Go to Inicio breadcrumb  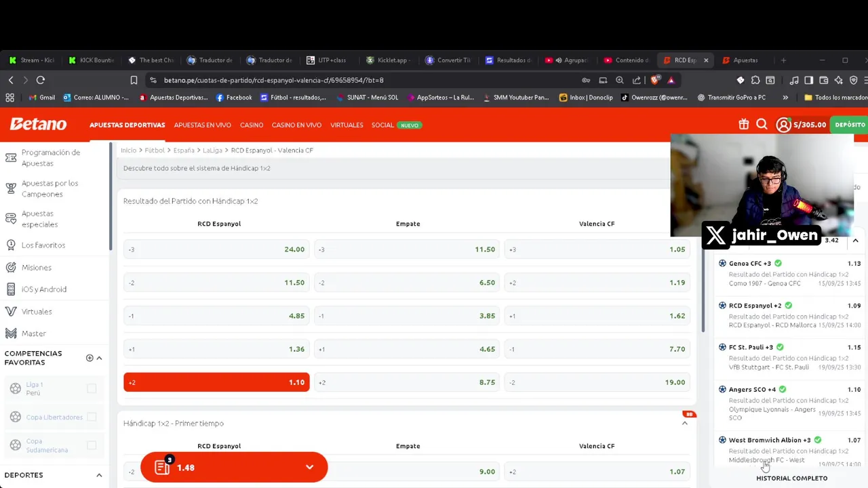tap(128, 150)
